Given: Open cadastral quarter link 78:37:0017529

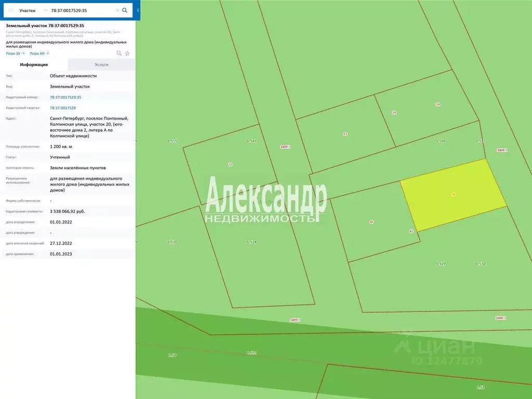Looking at the screenshot, I should tap(63, 108).
